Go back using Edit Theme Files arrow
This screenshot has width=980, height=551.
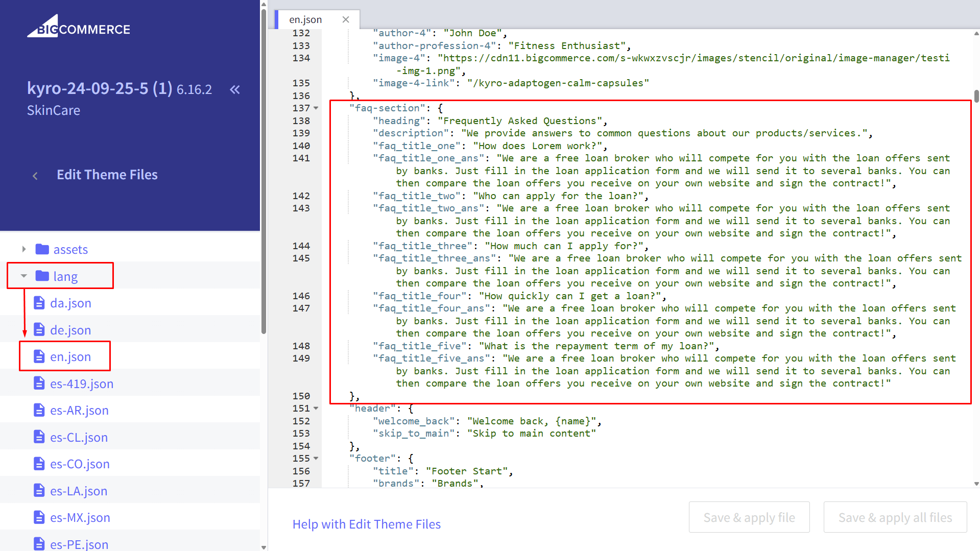click(x=35, y=176)
